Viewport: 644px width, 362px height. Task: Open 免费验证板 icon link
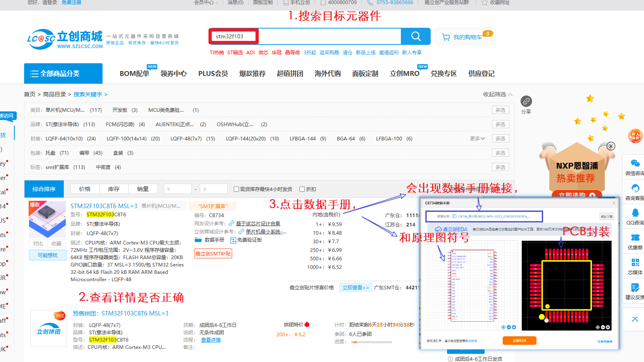pyautogui.click(x=246, y=240)
